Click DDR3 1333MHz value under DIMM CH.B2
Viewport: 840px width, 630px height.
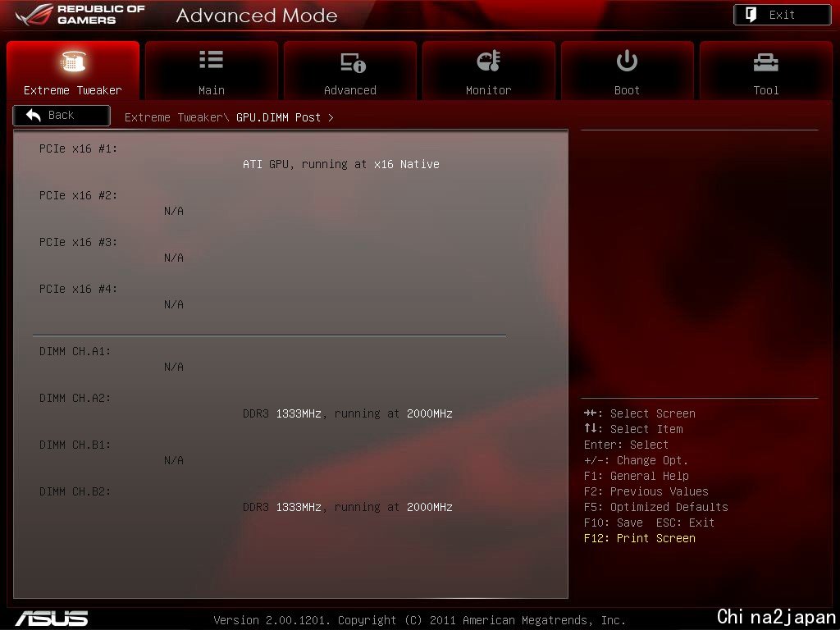tap(348, 507)
